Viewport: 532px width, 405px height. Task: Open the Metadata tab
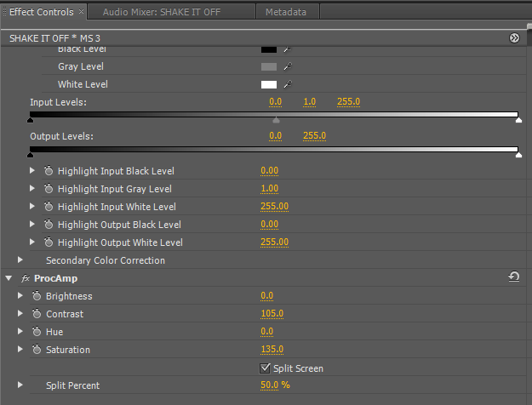tap(286, 12)
